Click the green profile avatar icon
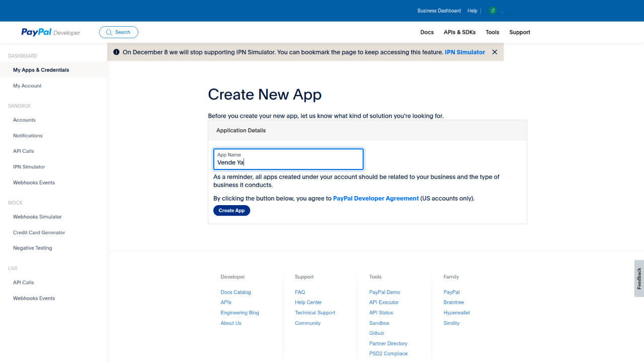644x362 pixels. pos(493,11)
